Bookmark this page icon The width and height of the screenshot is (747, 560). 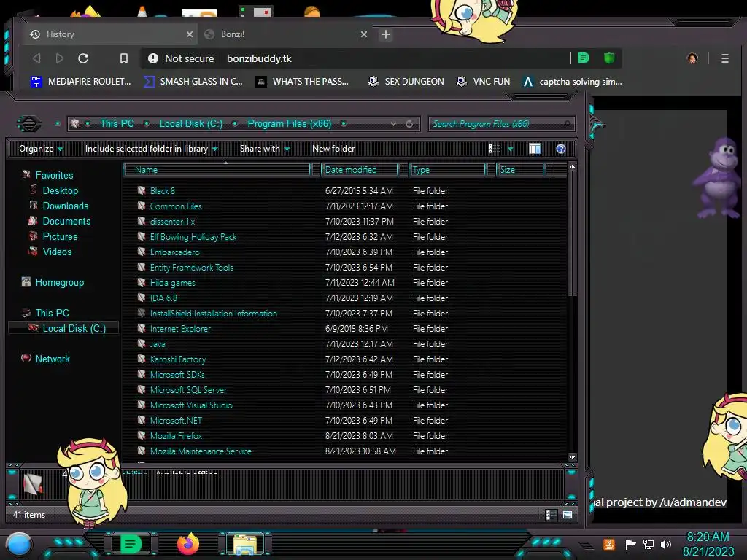(x=124, y=58)
